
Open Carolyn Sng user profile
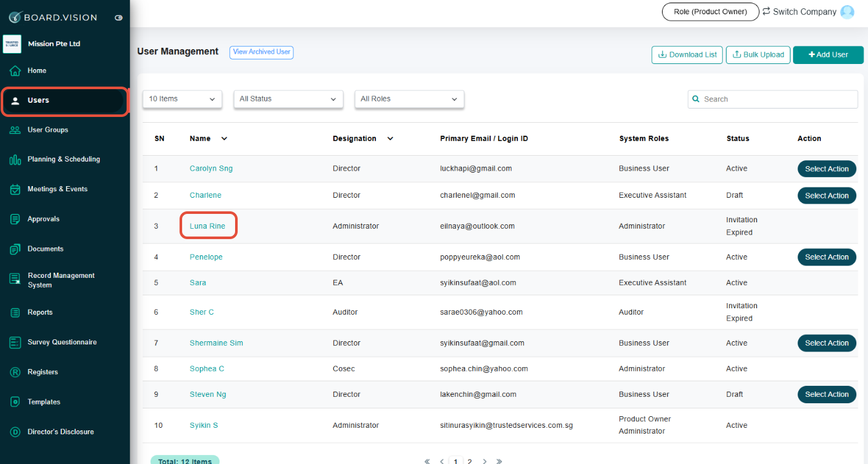(x=211, y=169)
